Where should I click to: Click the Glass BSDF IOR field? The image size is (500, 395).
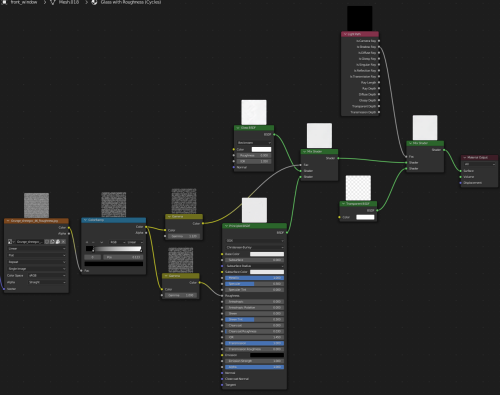(x=254, y=161)
